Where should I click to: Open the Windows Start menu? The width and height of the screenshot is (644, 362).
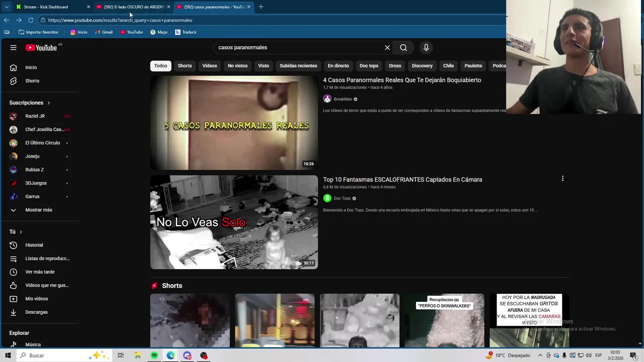coord(8,355)
